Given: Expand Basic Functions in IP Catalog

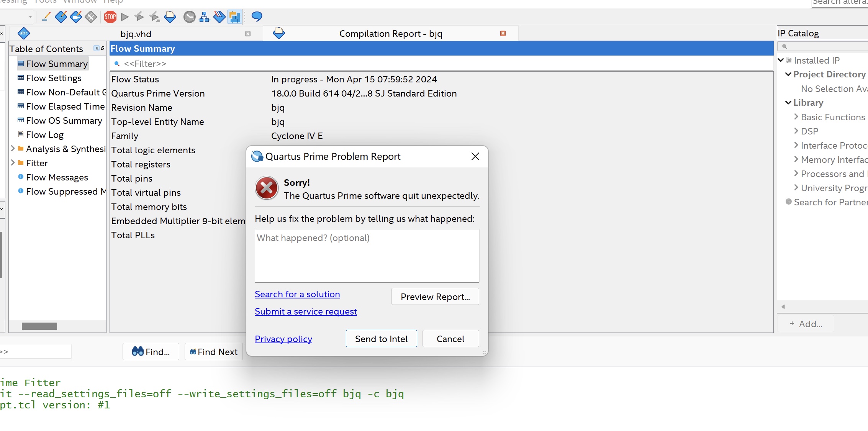Looking at the screenshot, I should 796,117.
